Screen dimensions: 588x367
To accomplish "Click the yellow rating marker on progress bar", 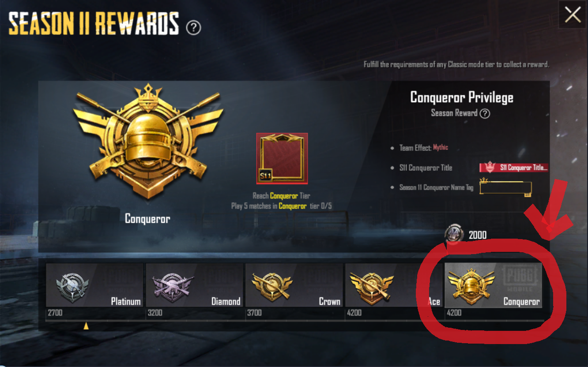I will 86,326.
